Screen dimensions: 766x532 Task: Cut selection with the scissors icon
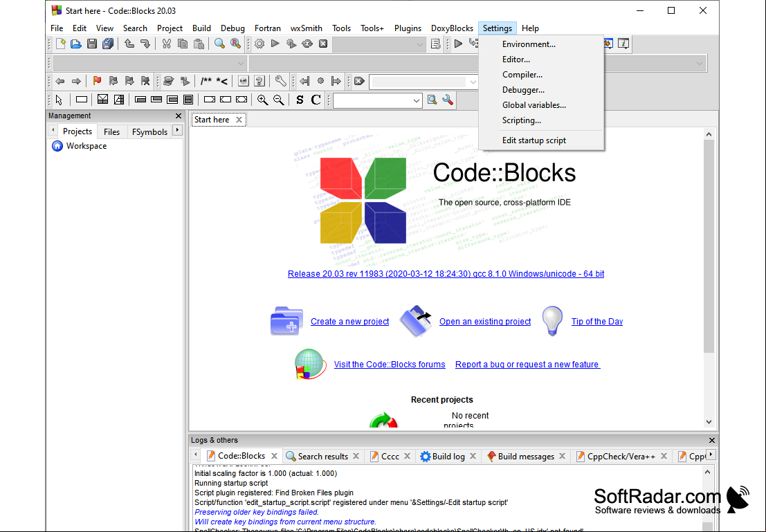point(167,44)
